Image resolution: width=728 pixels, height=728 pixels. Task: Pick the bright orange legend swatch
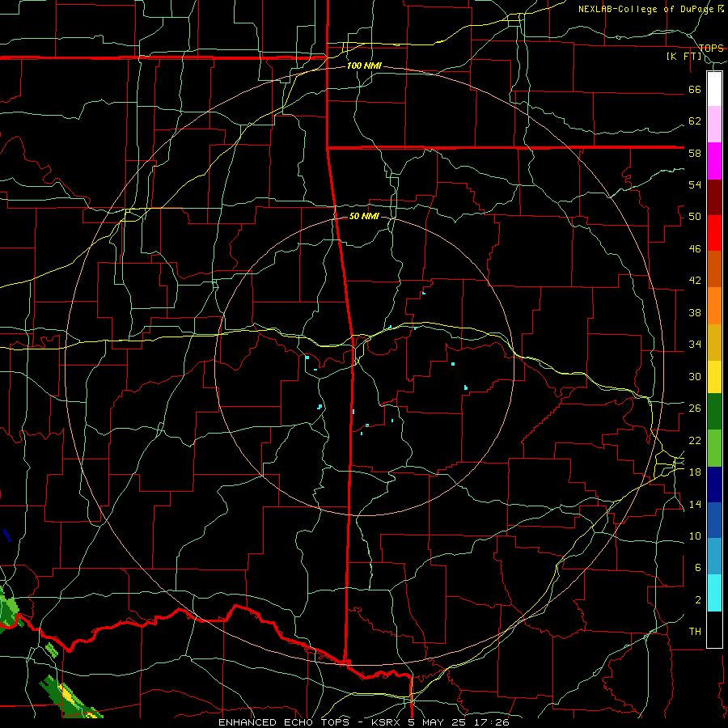pyautogui.click(x=714, y=306)
